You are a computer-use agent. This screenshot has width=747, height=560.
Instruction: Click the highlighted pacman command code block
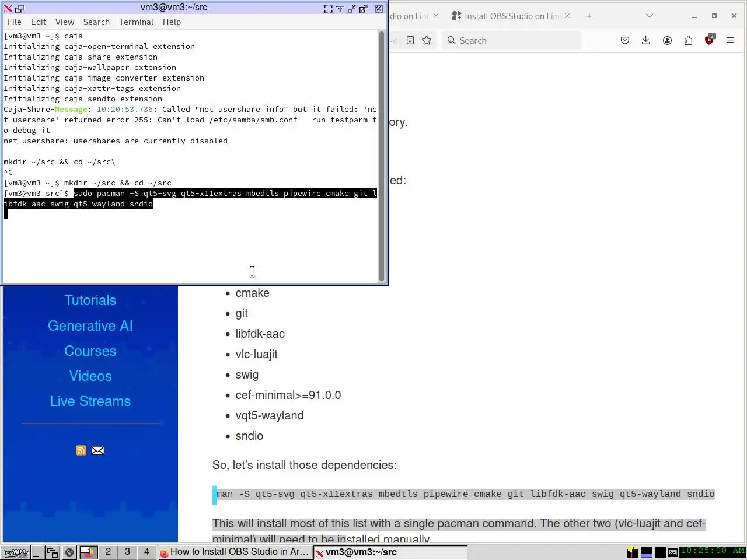pos(465,495)
